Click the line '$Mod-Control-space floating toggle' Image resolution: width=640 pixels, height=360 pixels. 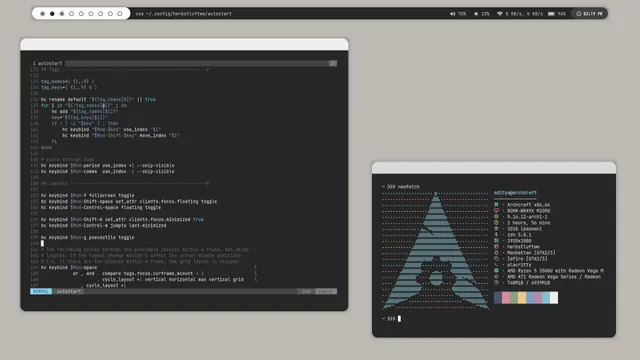coord(101,207)
